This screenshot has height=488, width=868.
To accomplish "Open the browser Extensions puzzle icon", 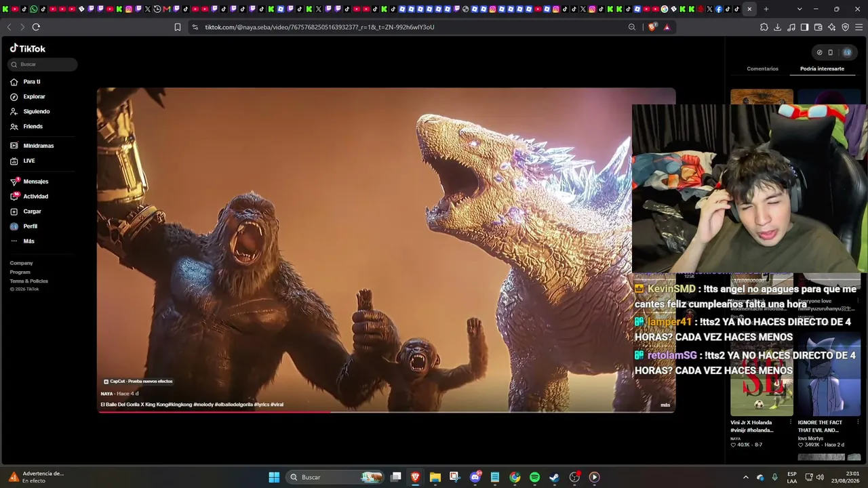I will click(764, 27).
